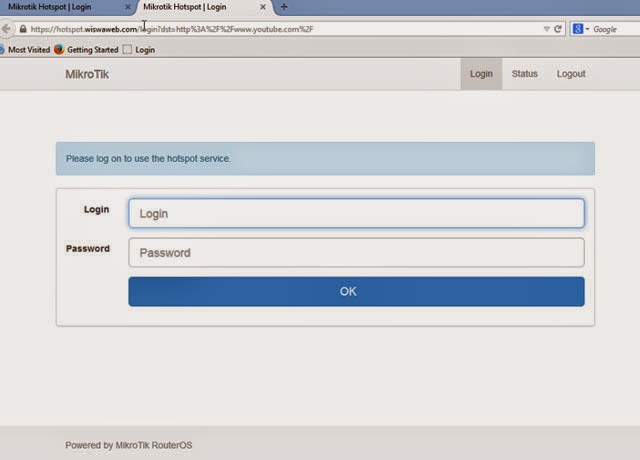
Task: Click the padlock security icon in address bar
Action: tap(23, 29)
